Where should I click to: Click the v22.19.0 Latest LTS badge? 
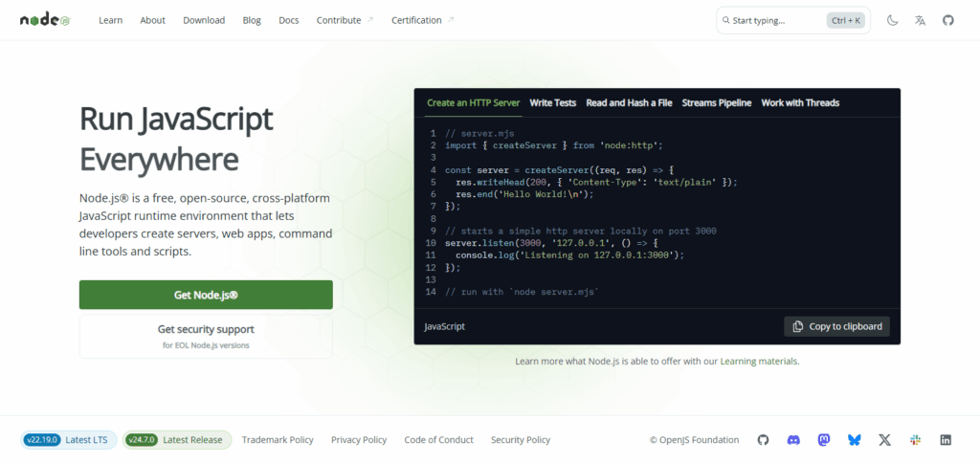pyautogui.click(x=69, y=440)
